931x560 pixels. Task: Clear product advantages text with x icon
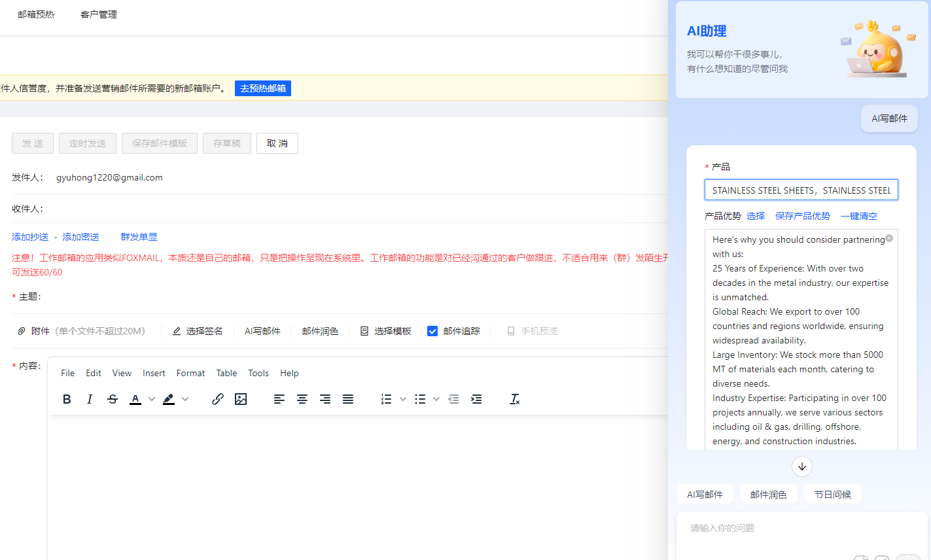889,238
